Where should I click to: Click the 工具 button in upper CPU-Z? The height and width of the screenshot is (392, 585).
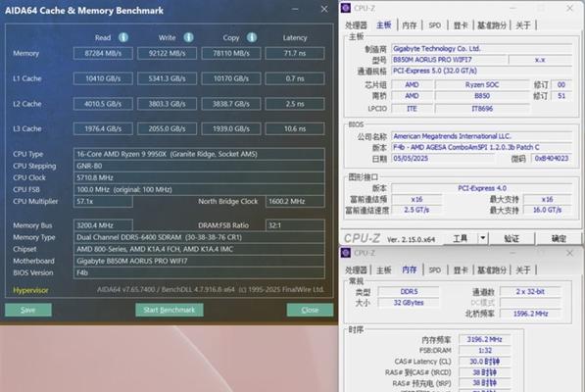point(461,238)
